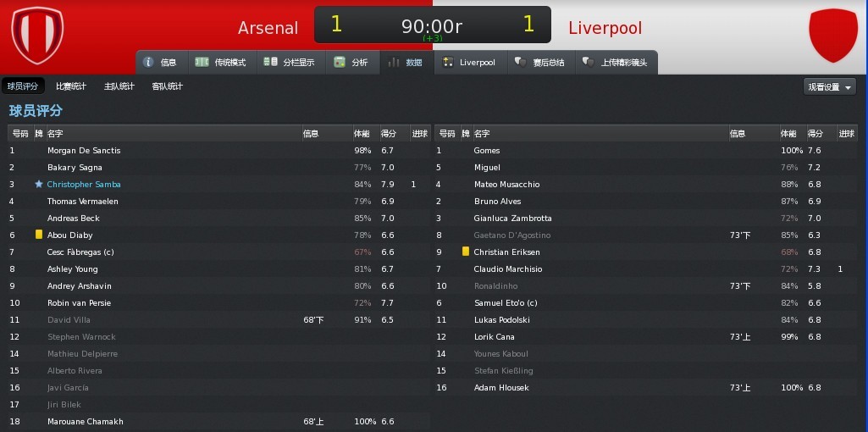This screenshot has width=868, height=432.
Task: Open the Liverpool tactics tab icon
Action: click(447, 62)
